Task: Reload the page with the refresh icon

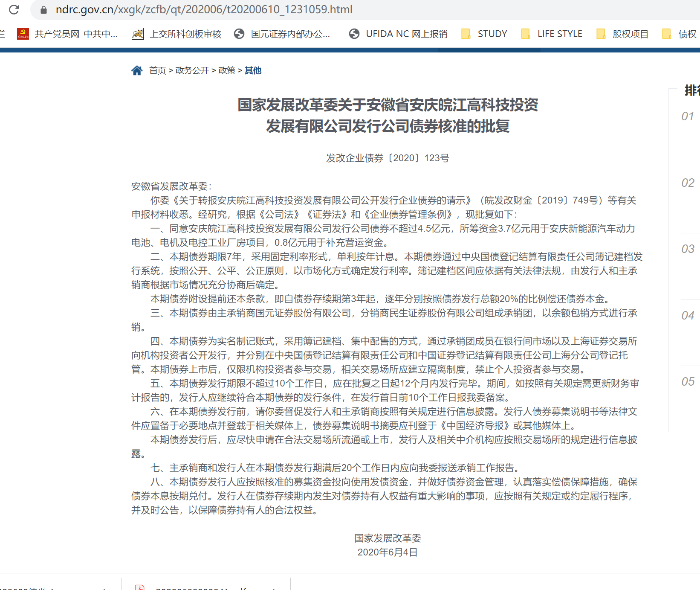Action: click(x=14, y=9)
